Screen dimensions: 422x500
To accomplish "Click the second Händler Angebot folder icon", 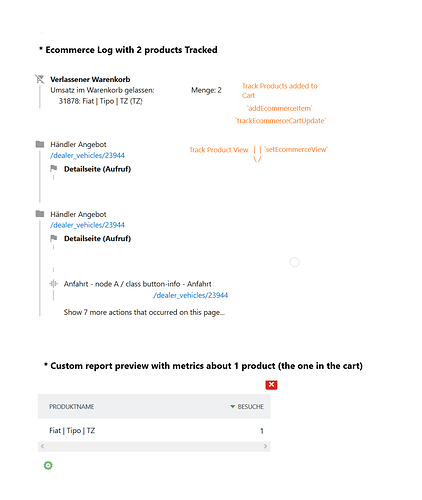I will [x=40, y=214].
